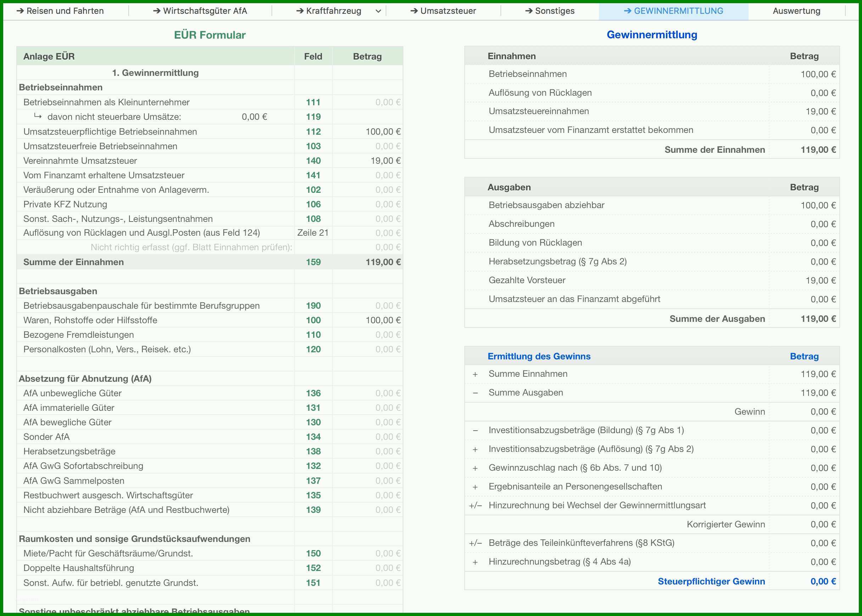
Task: Switch to the Auswertung tab
Action: point(796,11)
